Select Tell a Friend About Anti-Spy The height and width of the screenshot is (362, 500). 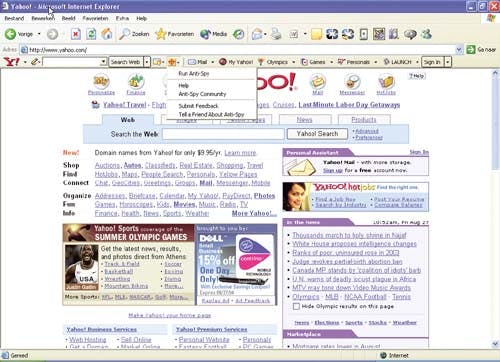pyautogui.click(x=212, y=114)
